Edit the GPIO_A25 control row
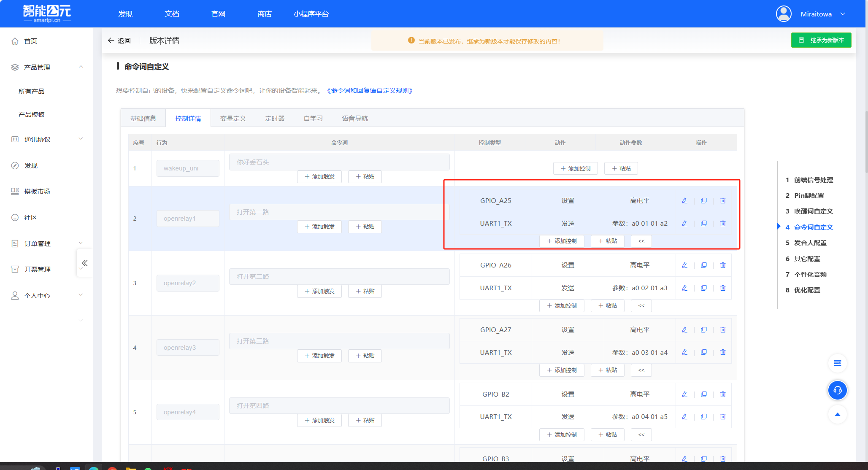This screenshot has width=868, height=470. point(684,201)
